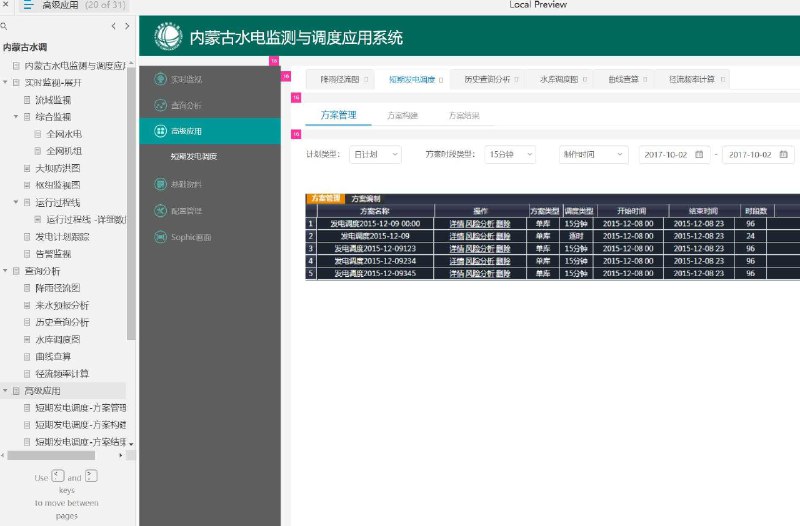
Task: Click the 实时监视 sidebar radar icon
Action: click(160, 79)
